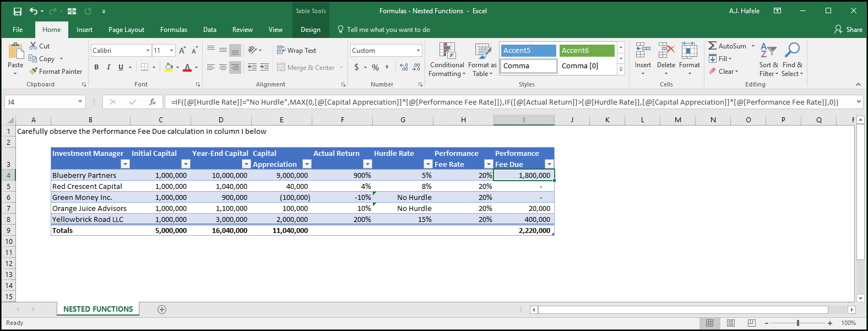Apply Comma Style number format
The image size is (868, 331).
point(387,67)
